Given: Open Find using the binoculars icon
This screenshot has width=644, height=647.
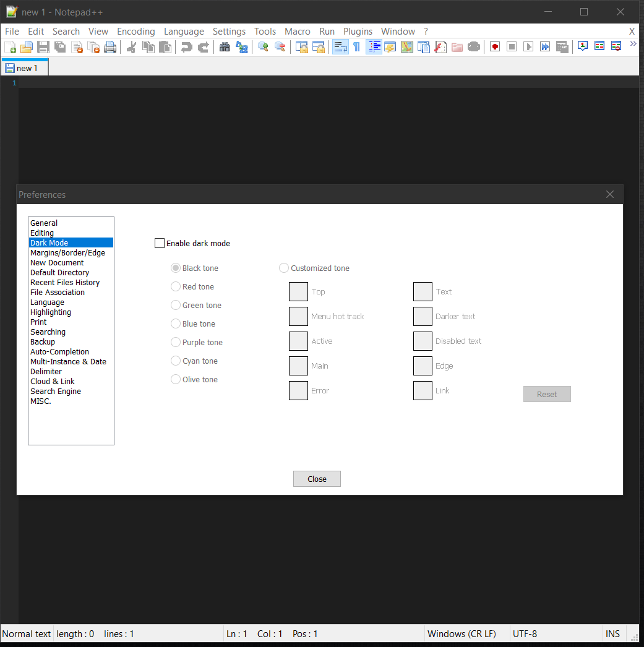Looking at the screenshot, I should pos(225,47).
